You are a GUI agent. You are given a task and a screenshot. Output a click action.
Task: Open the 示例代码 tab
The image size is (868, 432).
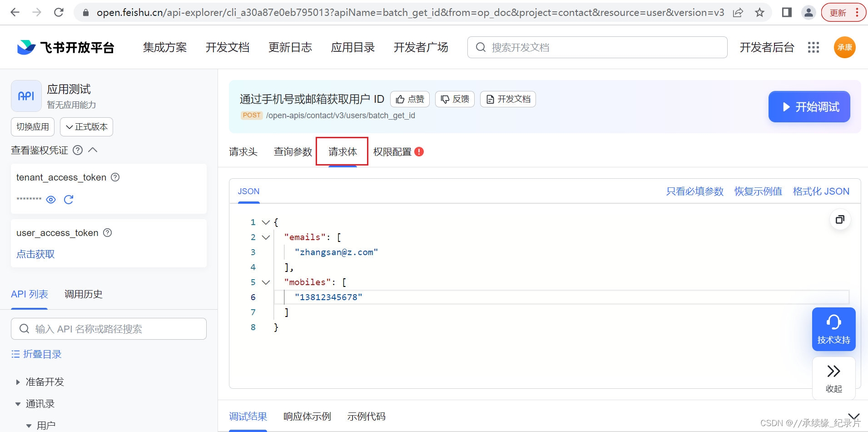[366, 417]
